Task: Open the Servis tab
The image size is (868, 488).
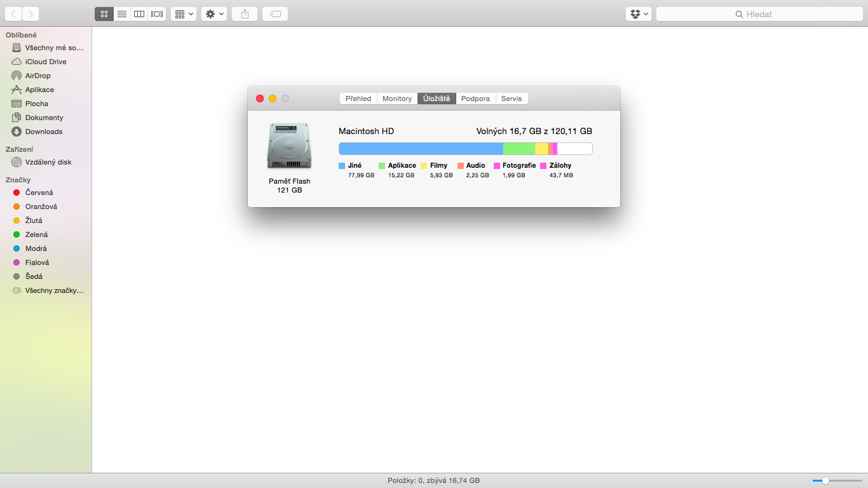Action: pos(512,98)
